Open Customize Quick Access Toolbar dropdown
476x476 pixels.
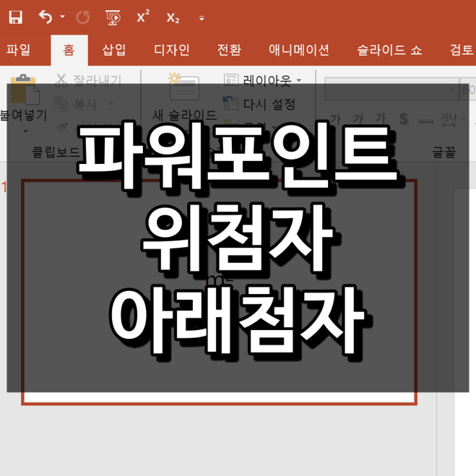pos(202,18)
